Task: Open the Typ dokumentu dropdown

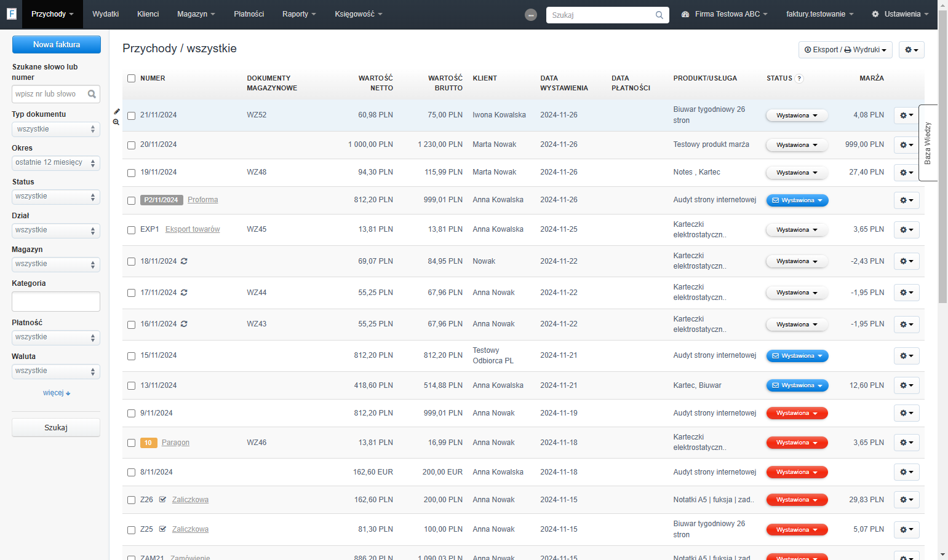Action: click(56, 129)
